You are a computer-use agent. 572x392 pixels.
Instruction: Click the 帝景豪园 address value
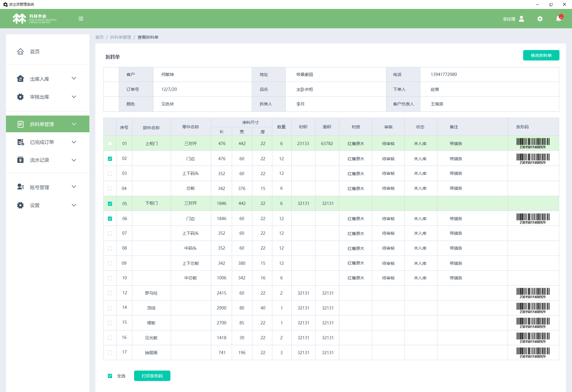(304, 74)
